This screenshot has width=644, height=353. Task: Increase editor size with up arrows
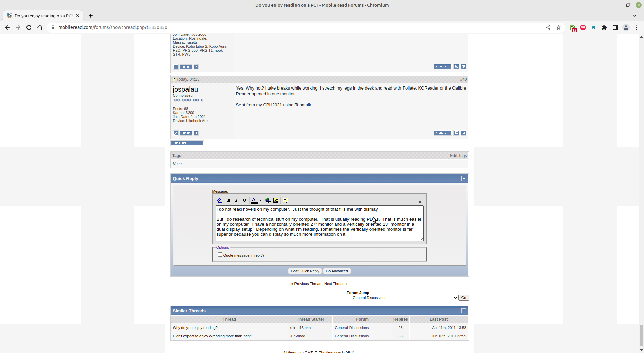[x=420, y=198]
